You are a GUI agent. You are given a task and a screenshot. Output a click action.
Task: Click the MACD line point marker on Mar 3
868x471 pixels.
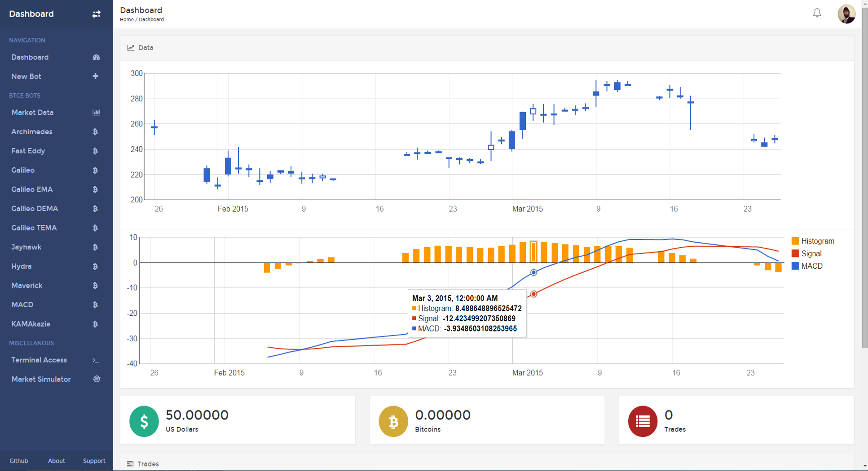533,273
